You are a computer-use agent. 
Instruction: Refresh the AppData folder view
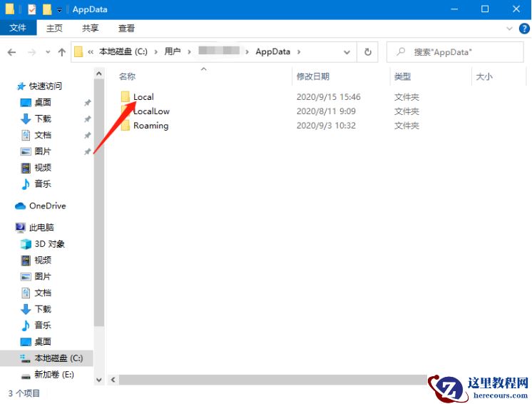coord(368,52)
